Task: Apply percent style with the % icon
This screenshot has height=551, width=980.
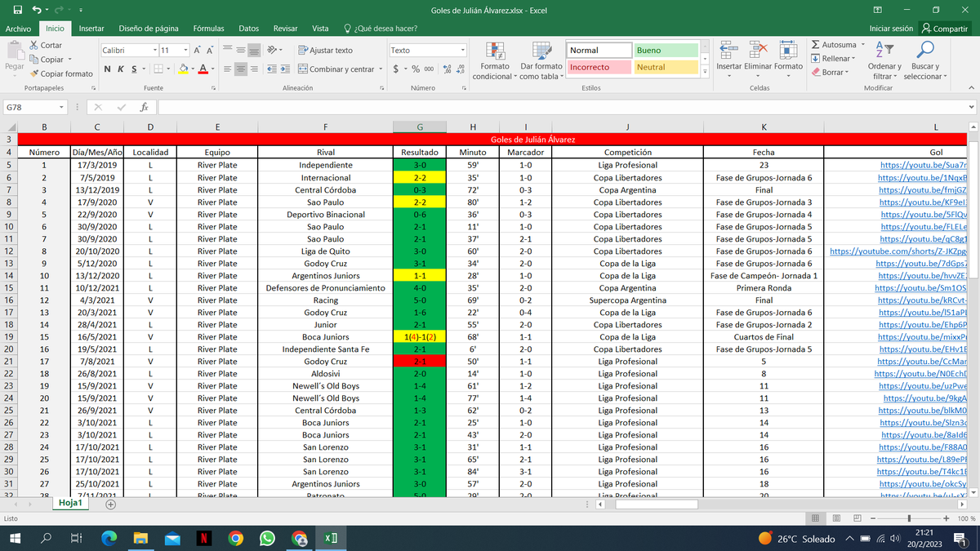Action: tap(416, 69)
